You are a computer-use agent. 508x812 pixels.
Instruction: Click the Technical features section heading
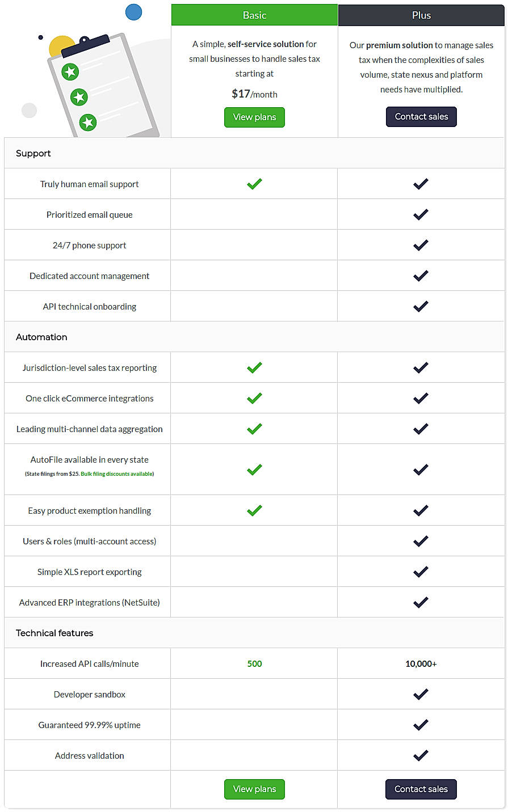[54, 633]
